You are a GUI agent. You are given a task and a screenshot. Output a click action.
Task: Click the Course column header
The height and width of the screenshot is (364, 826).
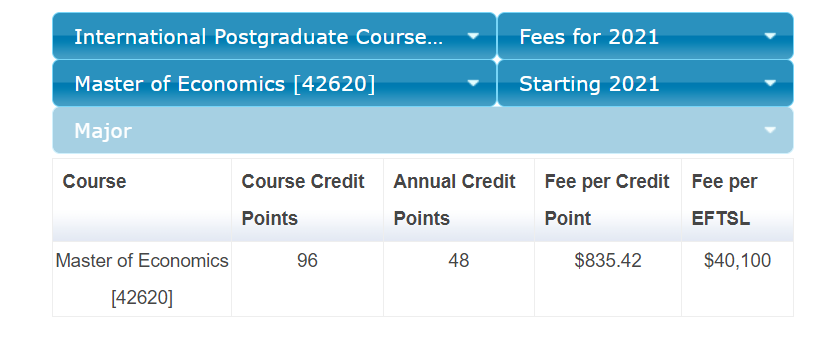pos(142,200)
